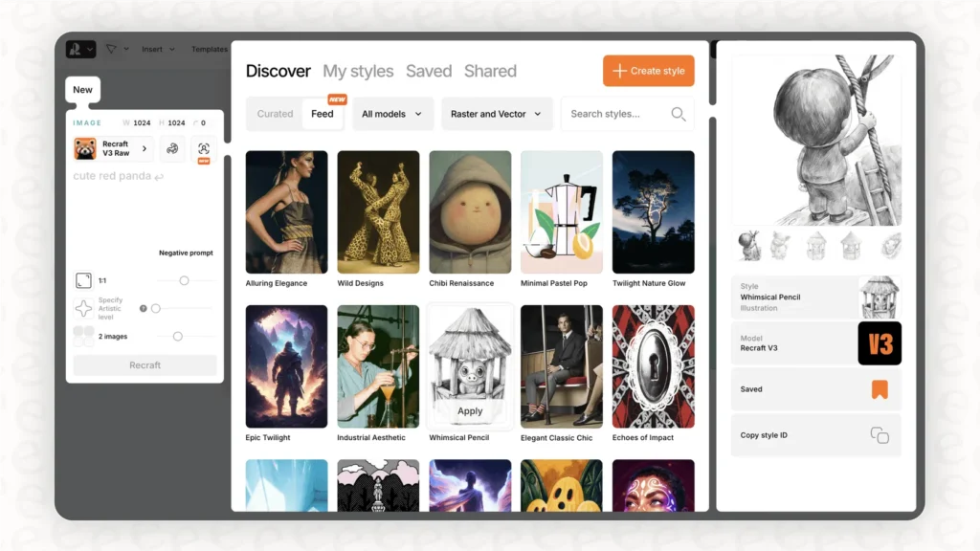Click the style palette icon beside the model

point(172,148)
